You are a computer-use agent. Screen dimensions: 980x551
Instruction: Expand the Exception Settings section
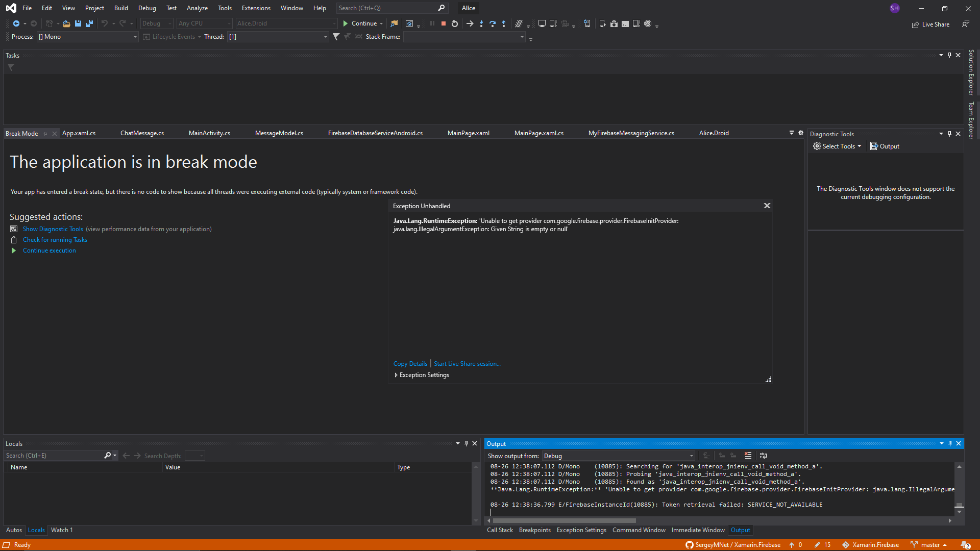[396, 375]
